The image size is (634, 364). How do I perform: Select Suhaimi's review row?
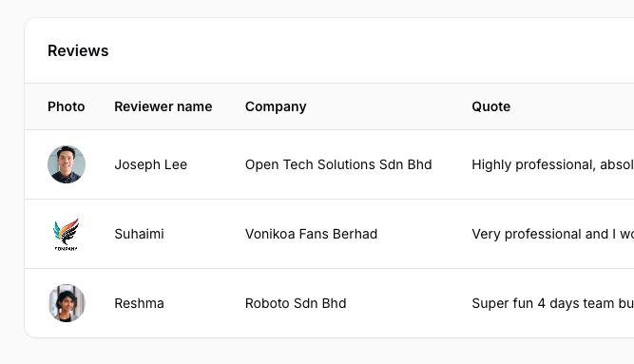[329, 234]
